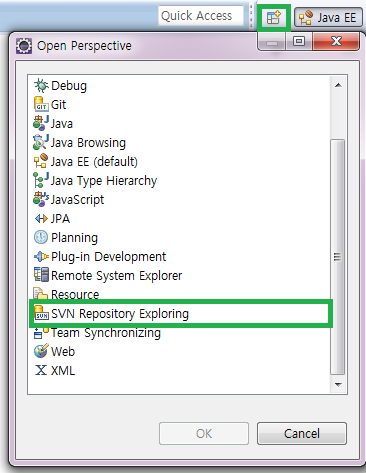
Task: Click the Team Synchronizing icon
Action: coord(41,333)
